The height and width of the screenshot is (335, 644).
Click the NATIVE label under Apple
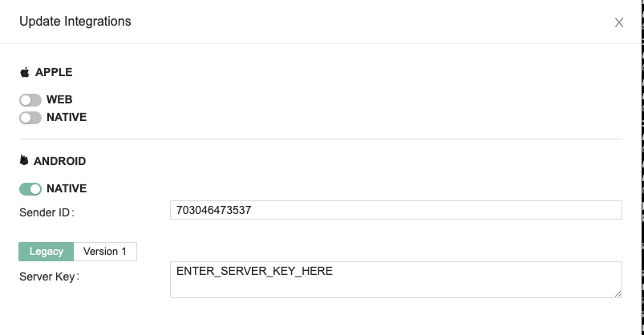[67, 118]
